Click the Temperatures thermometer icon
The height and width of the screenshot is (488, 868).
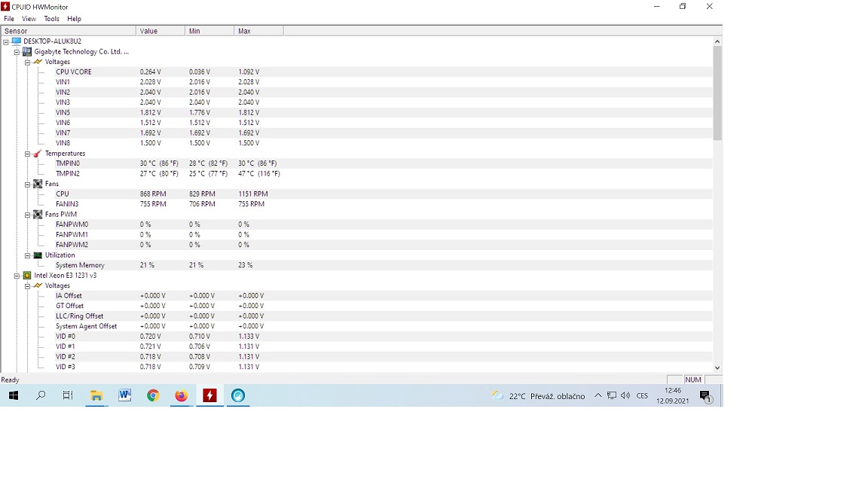point(38,154)
